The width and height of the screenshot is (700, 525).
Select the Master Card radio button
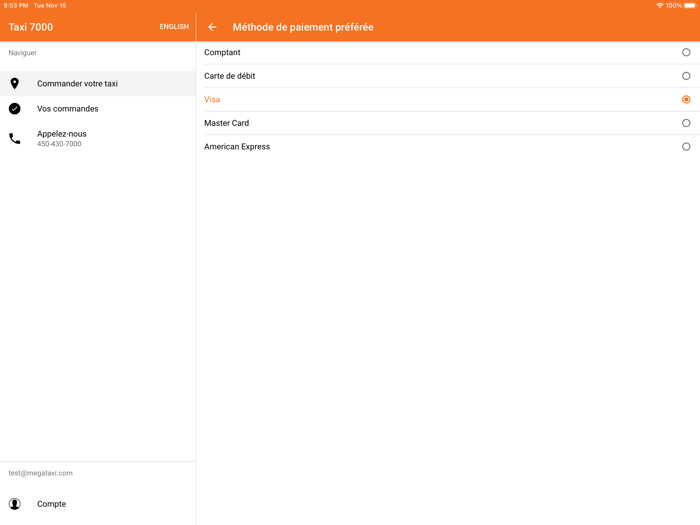pos(686,123)
